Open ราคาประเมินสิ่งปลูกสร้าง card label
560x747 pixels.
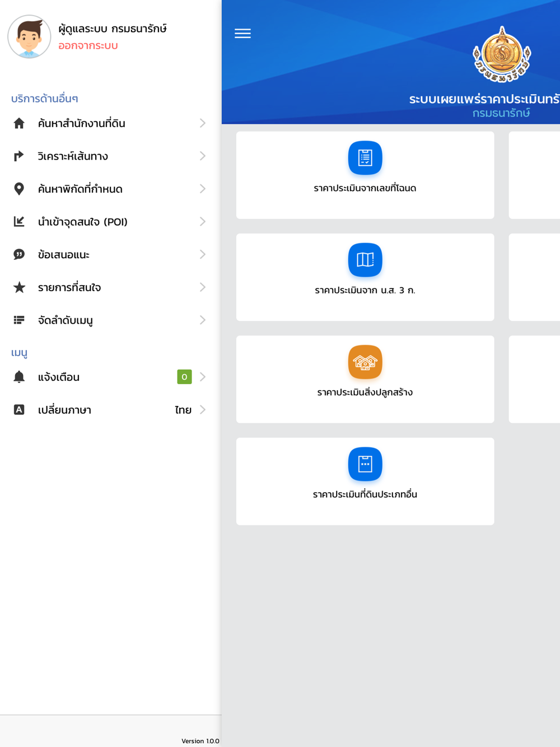click(x=365, y=393)
